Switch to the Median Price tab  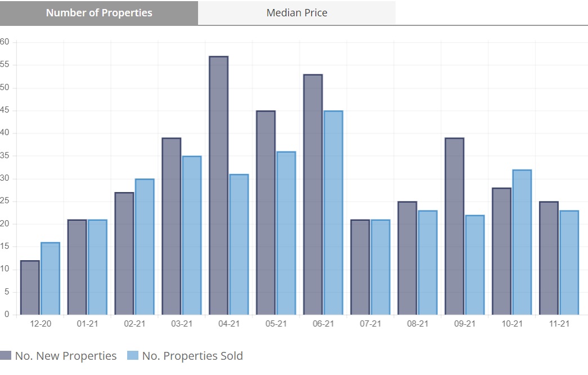click(297, 13)
